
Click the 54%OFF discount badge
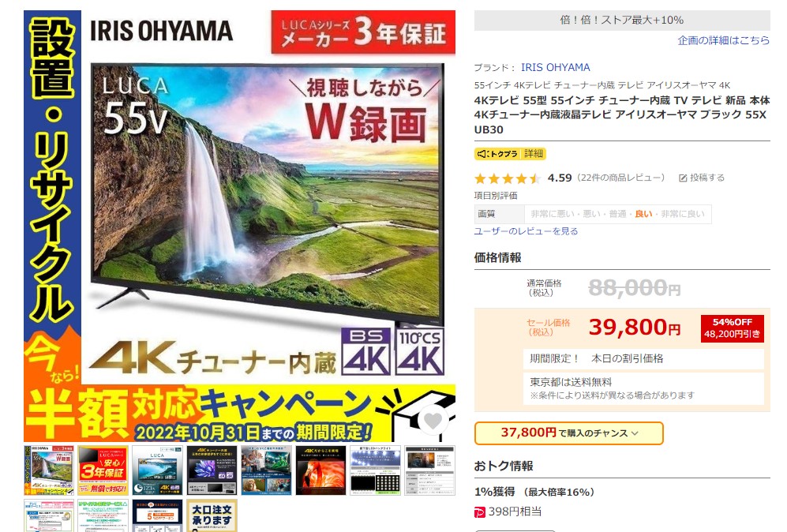point(732,328)
